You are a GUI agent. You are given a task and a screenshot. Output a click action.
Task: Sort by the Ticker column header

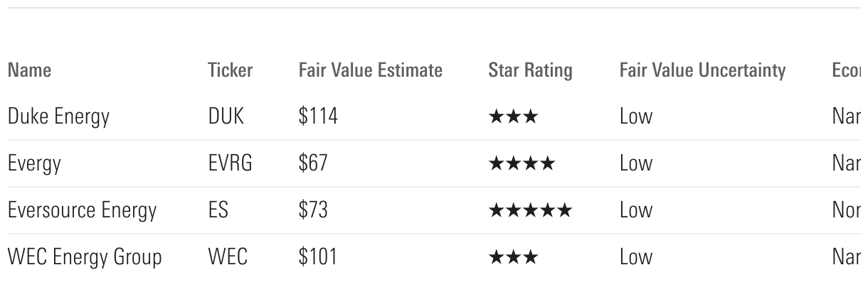(x=230, y=70)
